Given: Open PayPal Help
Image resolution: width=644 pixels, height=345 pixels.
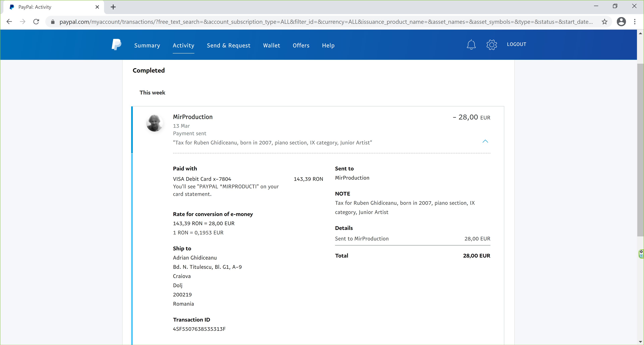Looking at the screenshot, I should tap(328, 45).
